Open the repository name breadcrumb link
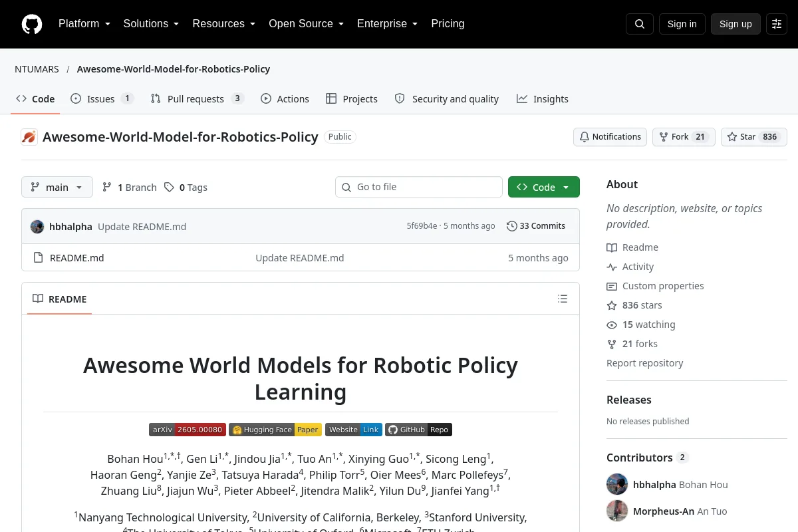This screenshot has width=798, height=532. pos(174,69)
